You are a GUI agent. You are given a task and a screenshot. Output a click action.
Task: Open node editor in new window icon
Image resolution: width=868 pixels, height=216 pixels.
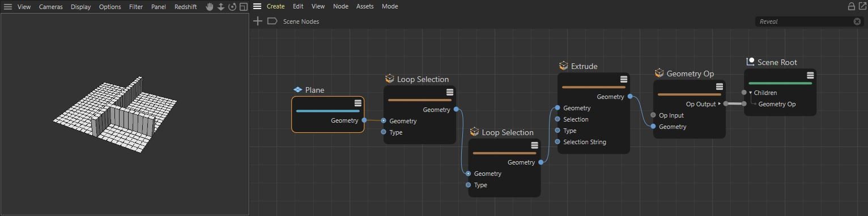[x=862, y=6]
